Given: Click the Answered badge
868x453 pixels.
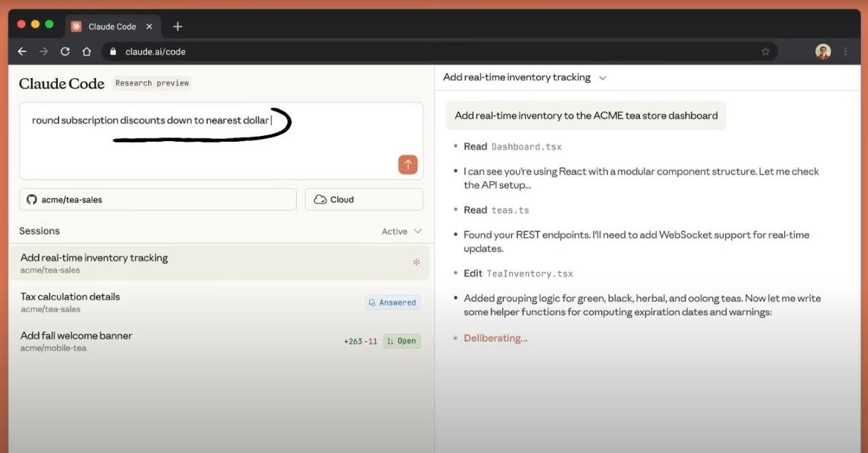Looking at the screenshot, I should point(392,302).
